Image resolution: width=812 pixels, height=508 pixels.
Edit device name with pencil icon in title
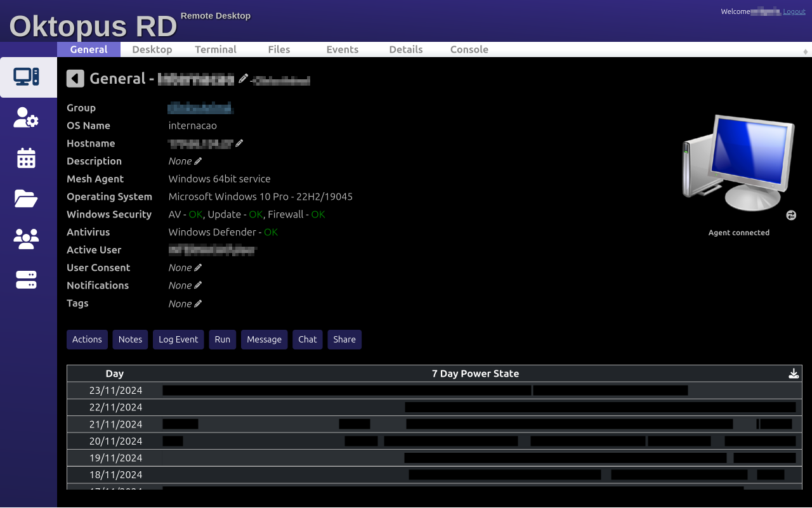pyautogui.click(x=243, y=79)
